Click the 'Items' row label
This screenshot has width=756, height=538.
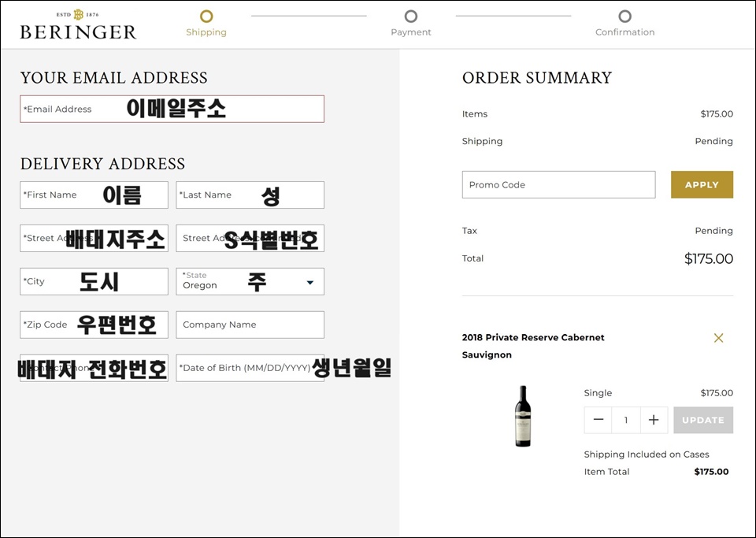tap(474, 114)
